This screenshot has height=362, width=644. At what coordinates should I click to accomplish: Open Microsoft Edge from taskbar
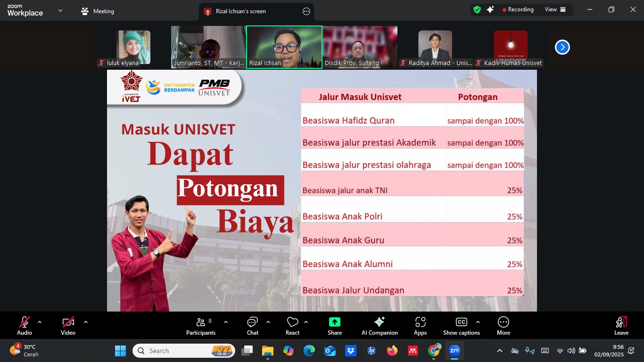[x=309, y=351]
